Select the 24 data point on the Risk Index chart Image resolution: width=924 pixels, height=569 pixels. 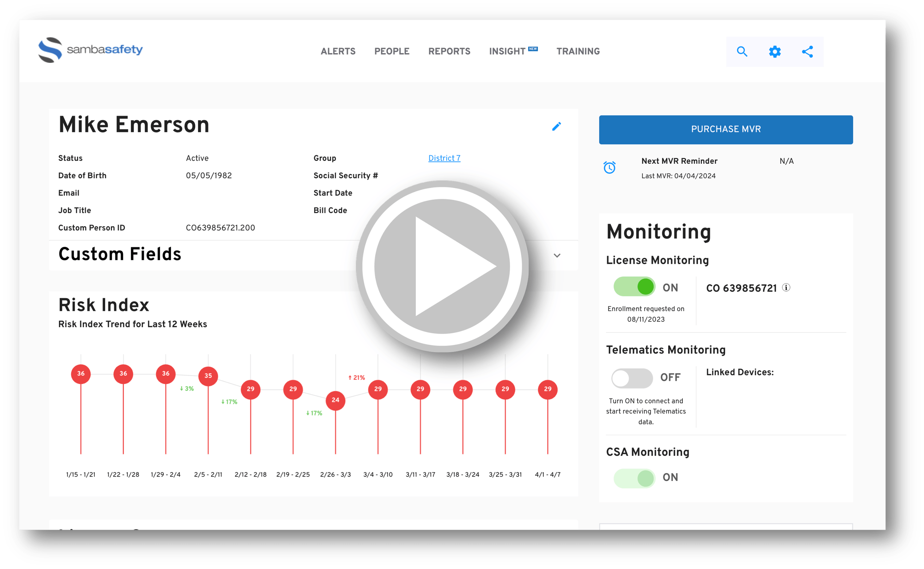(335, 400)
